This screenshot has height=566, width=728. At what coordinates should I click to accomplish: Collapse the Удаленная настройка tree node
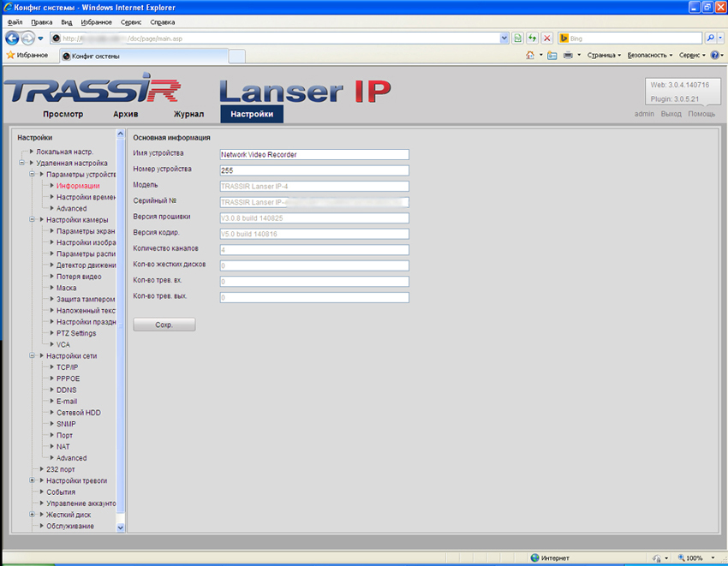click(21, 163)
